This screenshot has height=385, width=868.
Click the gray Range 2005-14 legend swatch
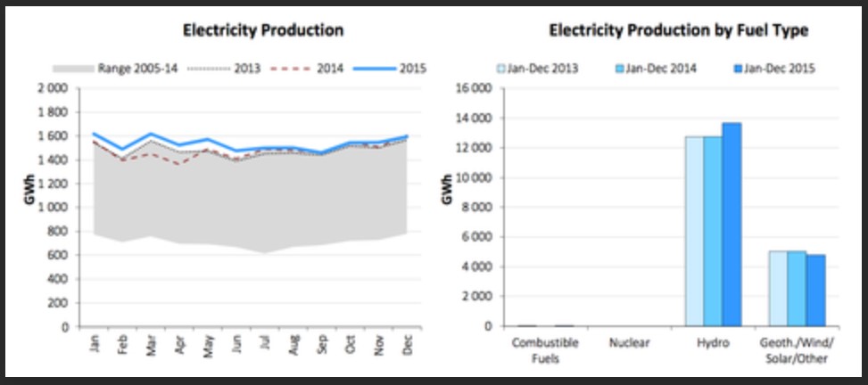point(74,68)
